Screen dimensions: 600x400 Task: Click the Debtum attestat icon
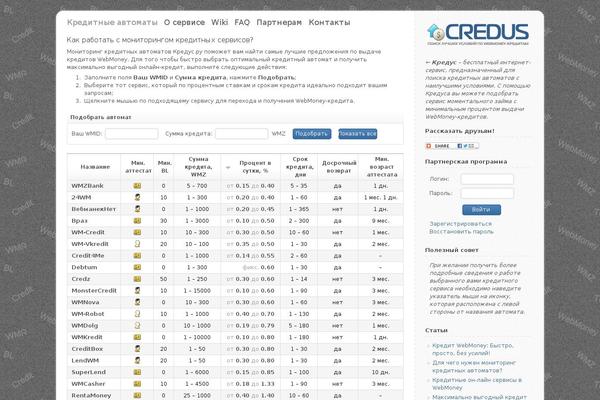click(137, 267)
